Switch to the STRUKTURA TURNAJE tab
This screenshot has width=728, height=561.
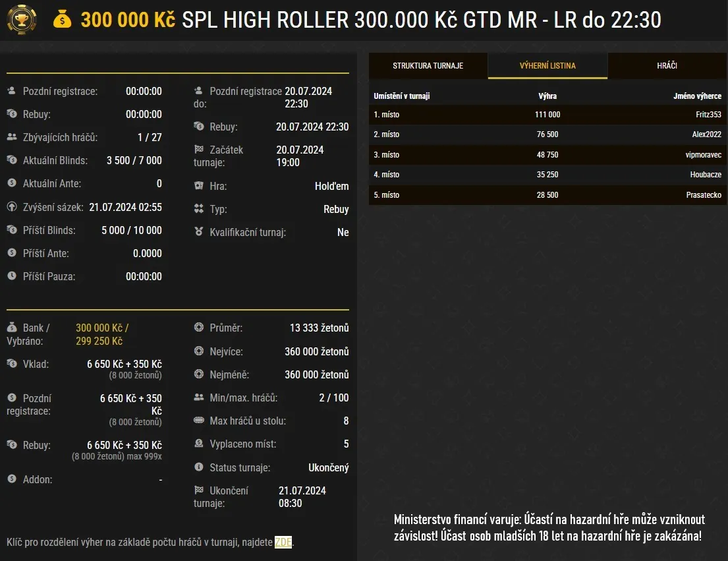coord(428,65)
